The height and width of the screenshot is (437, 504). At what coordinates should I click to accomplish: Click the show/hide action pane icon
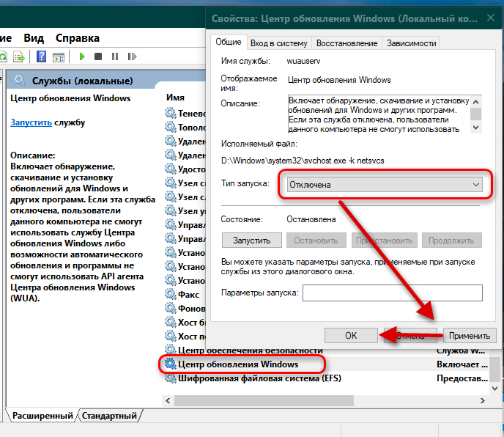click(x=60, y=56)
